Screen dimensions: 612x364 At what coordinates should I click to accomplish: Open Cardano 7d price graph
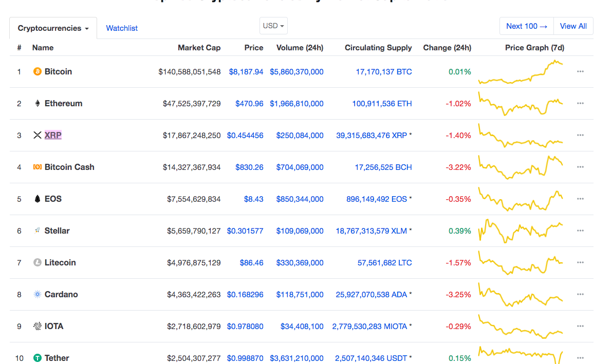[x=521, y=295]
